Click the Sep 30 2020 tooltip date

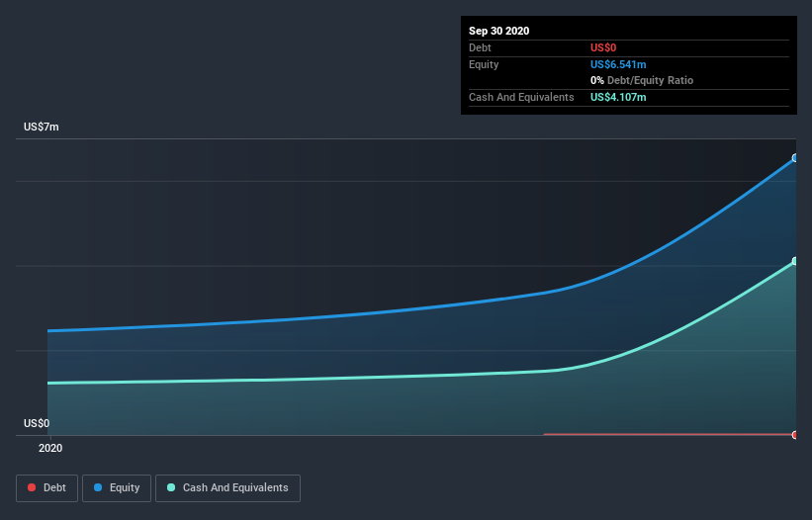point(498,31)
